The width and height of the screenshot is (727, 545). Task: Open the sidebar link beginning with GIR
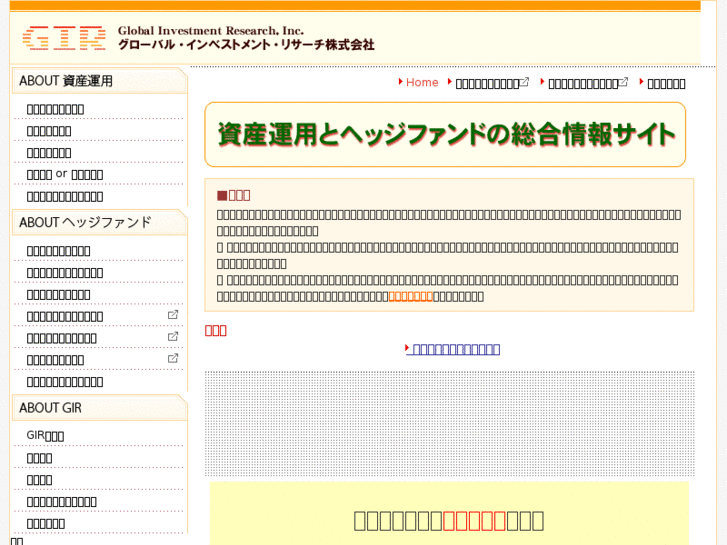(x=45, y=436)
